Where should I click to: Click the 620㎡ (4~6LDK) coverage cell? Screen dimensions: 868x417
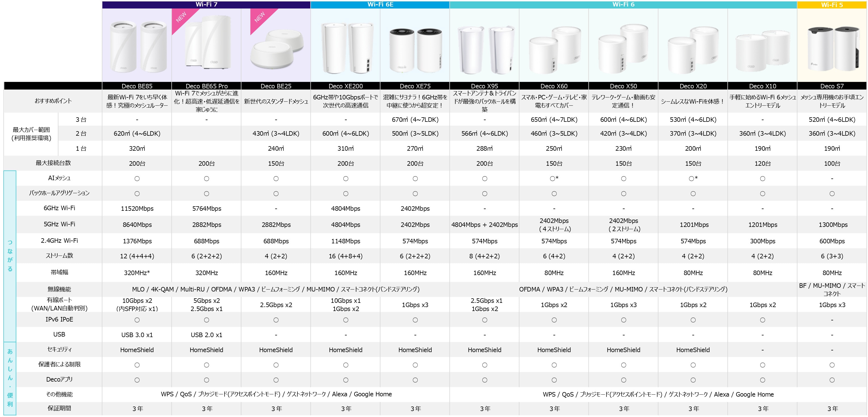point(137,134)
